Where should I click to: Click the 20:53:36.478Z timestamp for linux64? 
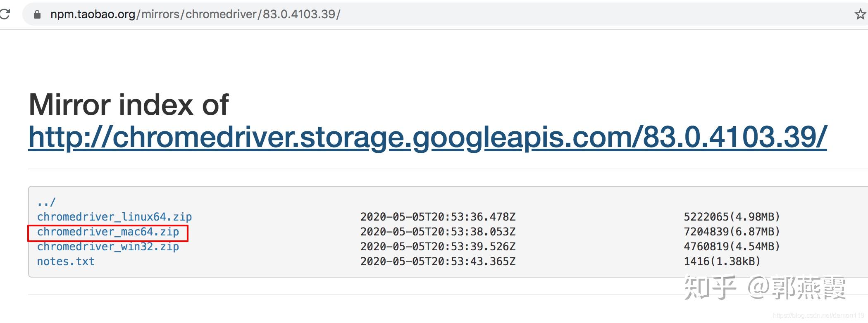pos(438,217)
